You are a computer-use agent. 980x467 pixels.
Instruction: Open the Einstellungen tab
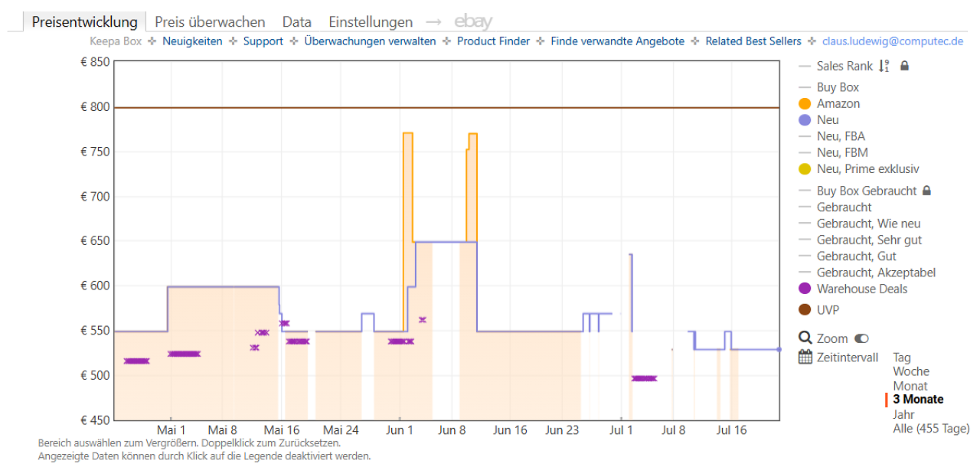point(371,22)
